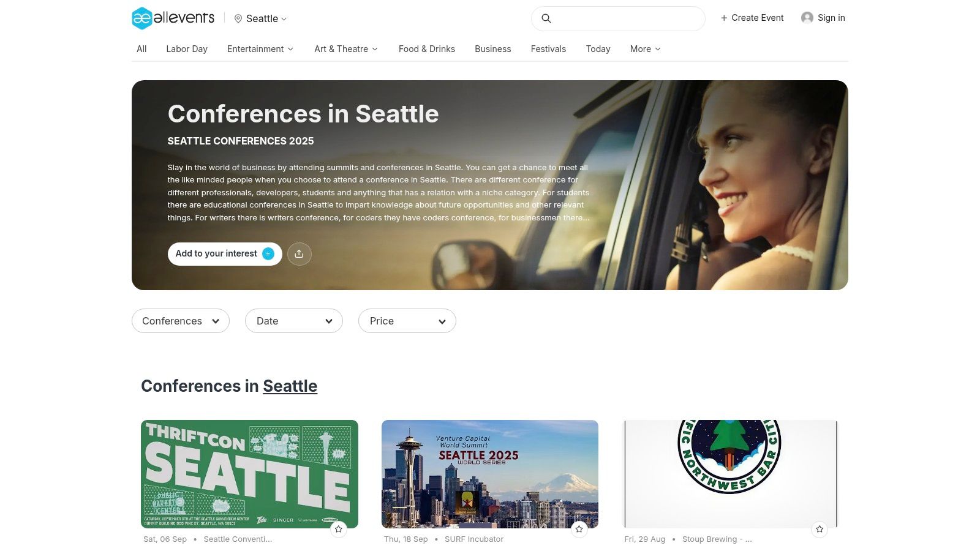Click the search magnifier icon

[x=546, y=18]
